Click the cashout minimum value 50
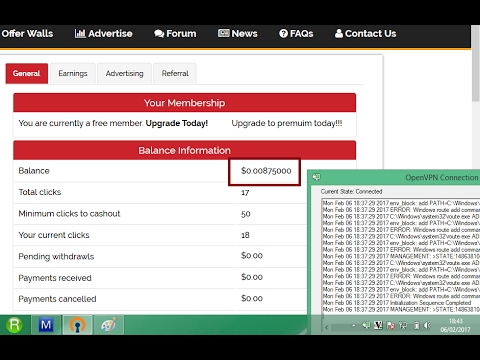480x360 pixels. tap(246, 214)
